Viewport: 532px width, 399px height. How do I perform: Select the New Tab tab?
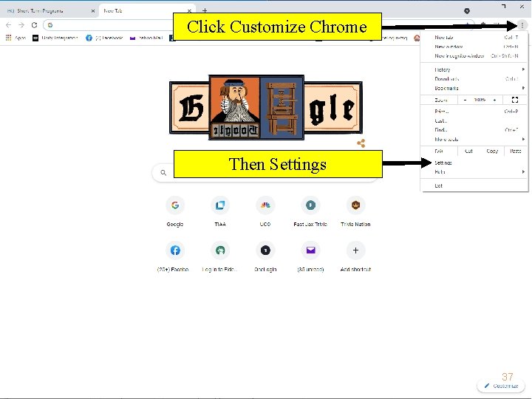pos(146,11)
